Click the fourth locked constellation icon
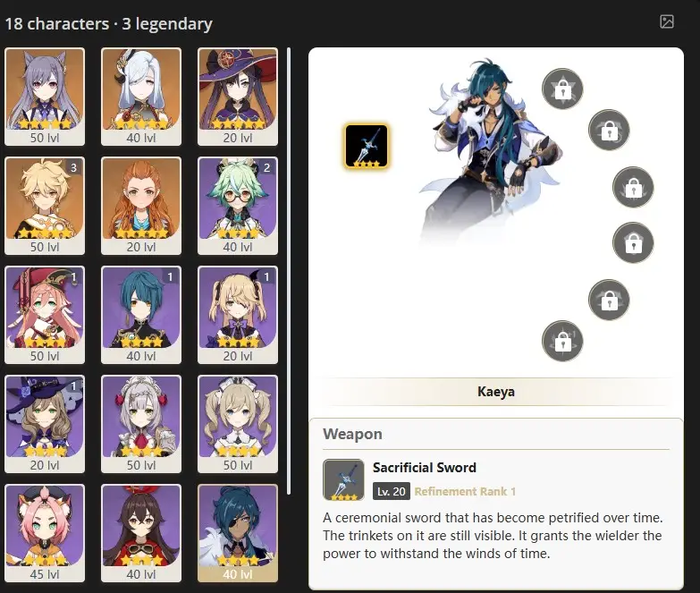The height and width of the screenshot is (593, 700). coord(633,242)
